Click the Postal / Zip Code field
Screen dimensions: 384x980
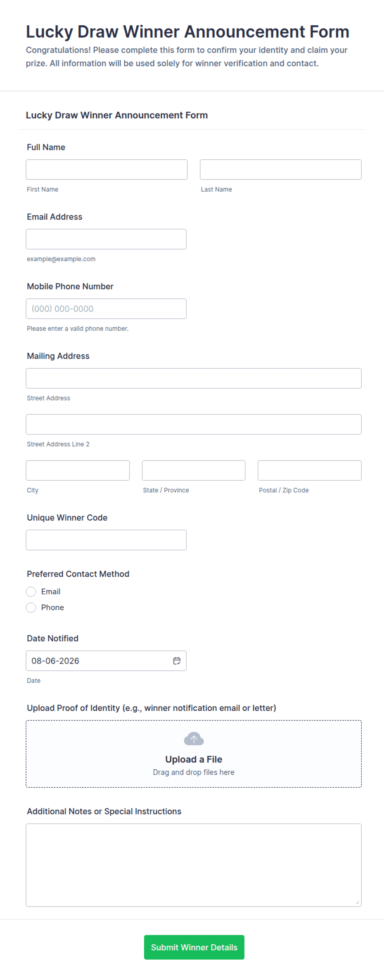[x=310, y=470]
